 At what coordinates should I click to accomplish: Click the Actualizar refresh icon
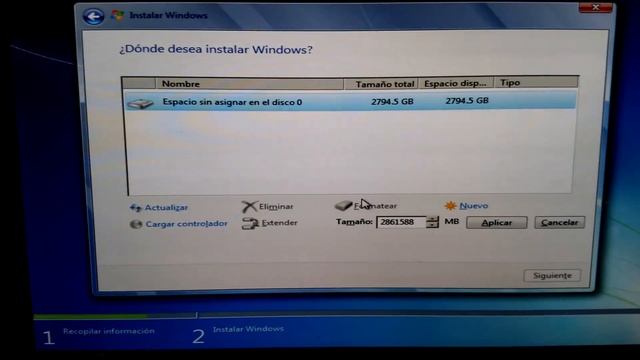point(135,208)
